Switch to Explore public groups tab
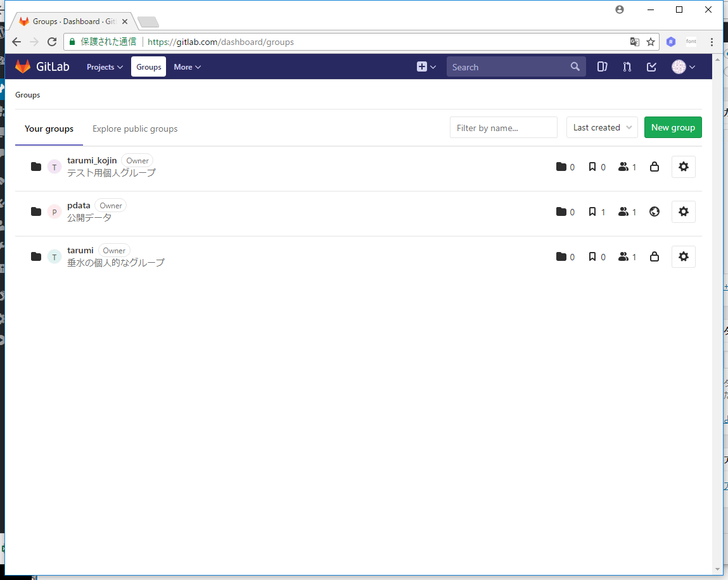The image size is (728, 580). pos(135,129)
